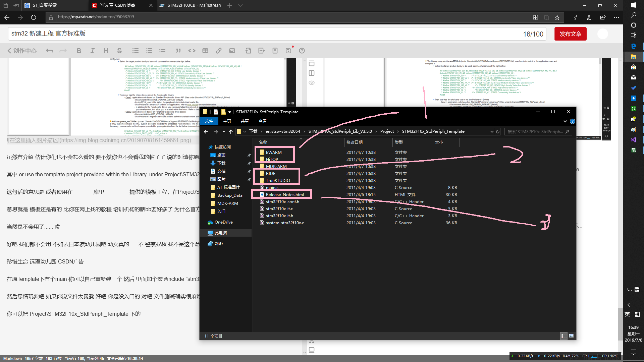
Task: Add page to browser favorites star
Action: (x=557, y=17)
